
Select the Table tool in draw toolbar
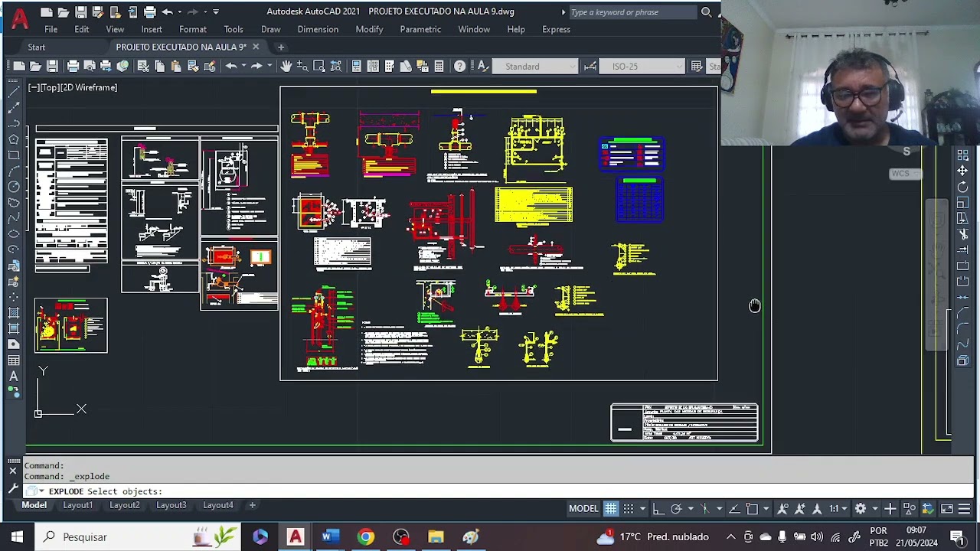[x=14, y=360]
